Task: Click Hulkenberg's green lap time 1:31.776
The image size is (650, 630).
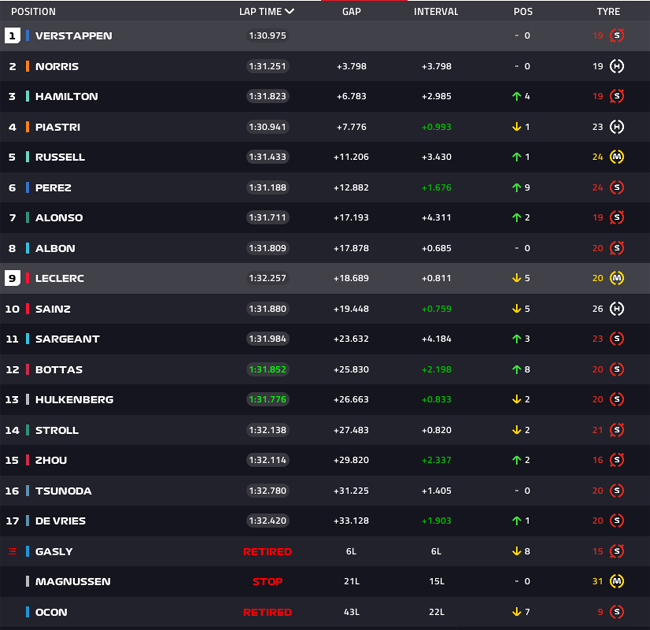Action: tap(267, 400)
